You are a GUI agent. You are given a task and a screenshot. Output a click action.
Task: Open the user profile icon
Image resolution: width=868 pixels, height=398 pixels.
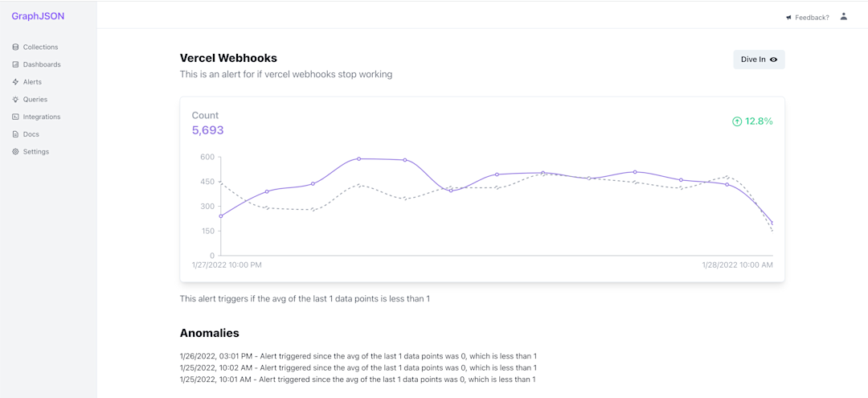tap(844, 17)
